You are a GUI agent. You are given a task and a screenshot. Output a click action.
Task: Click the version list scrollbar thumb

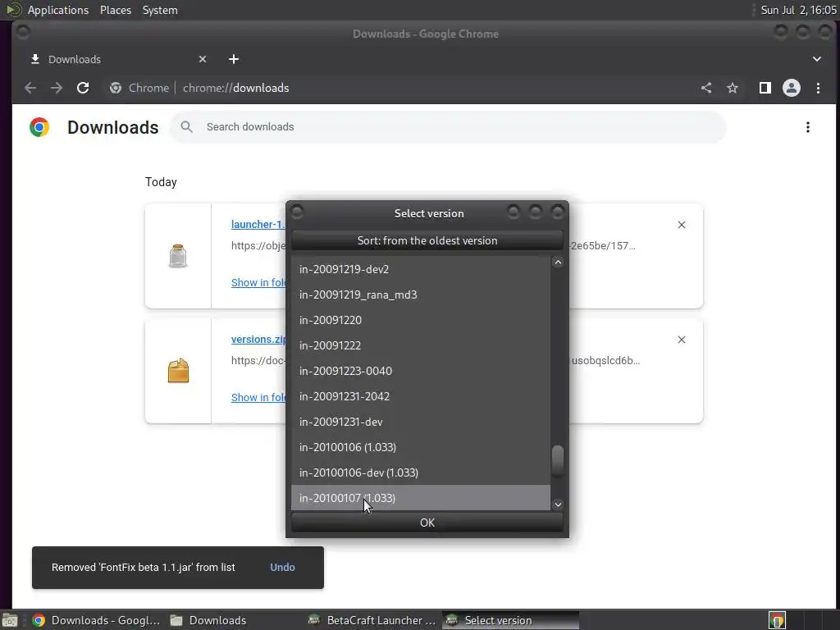558,460
